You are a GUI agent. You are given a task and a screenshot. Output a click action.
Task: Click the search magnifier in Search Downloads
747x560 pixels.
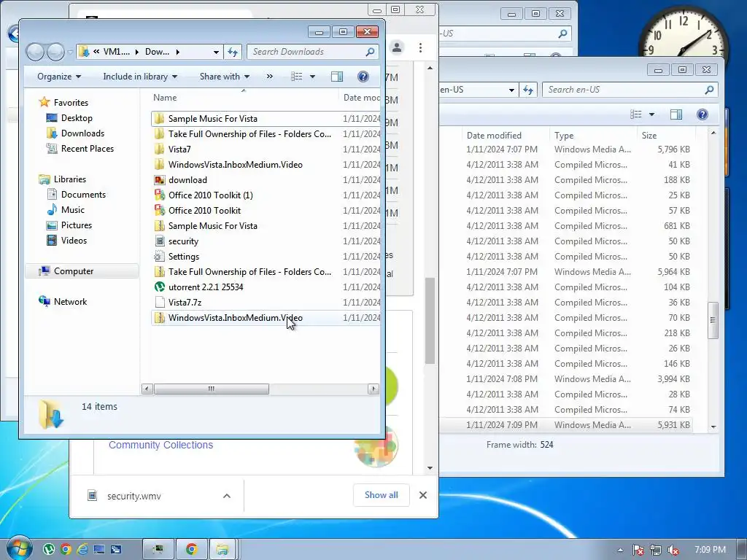click(370, 52)
